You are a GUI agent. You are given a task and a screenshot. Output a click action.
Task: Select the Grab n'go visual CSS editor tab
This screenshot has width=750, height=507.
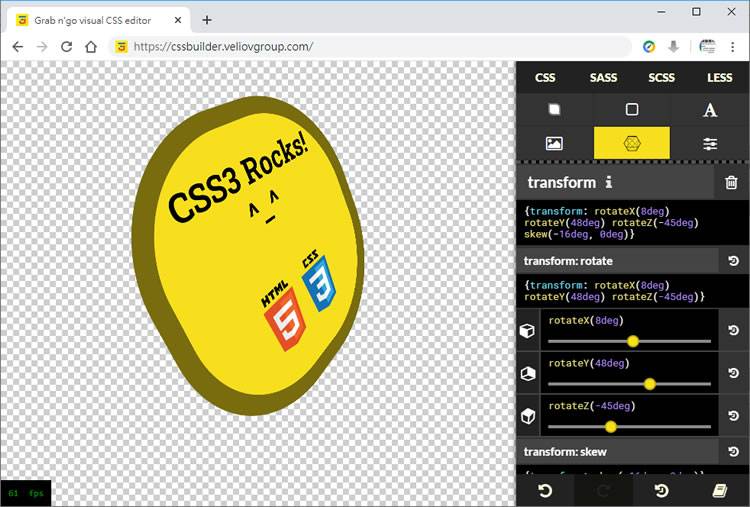98,20
